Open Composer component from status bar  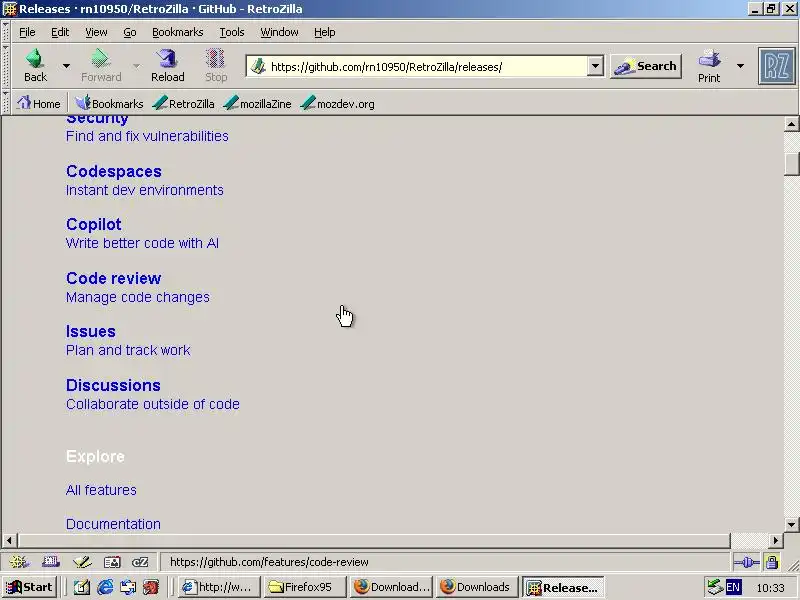[82, 562]
